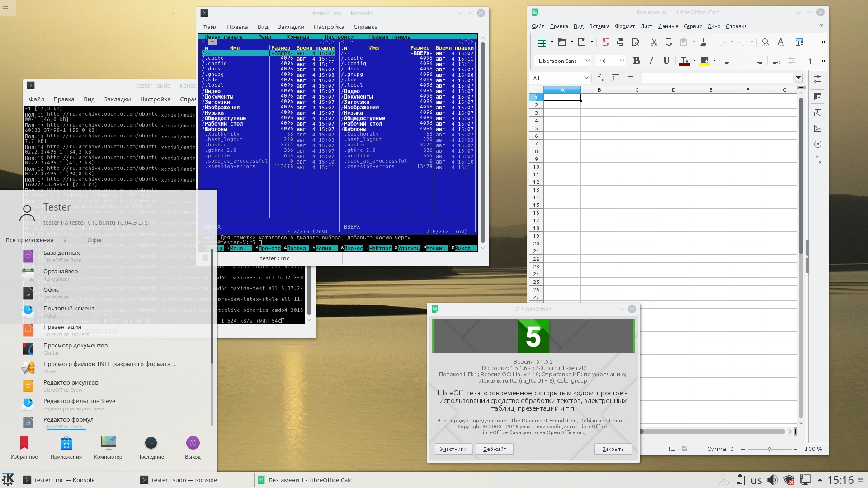Open the Данные menu in Calc

668,26
